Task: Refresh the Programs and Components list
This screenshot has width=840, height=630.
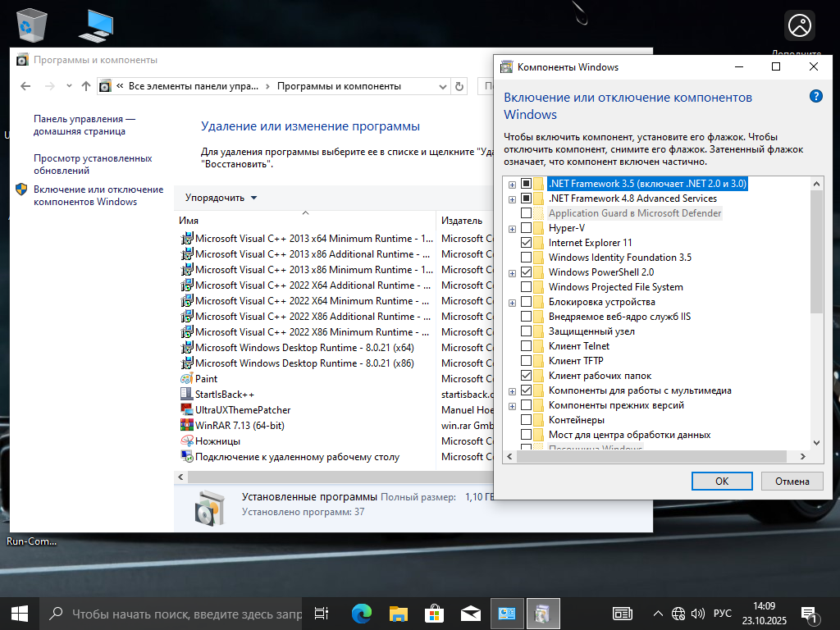Action: point(460,86)
